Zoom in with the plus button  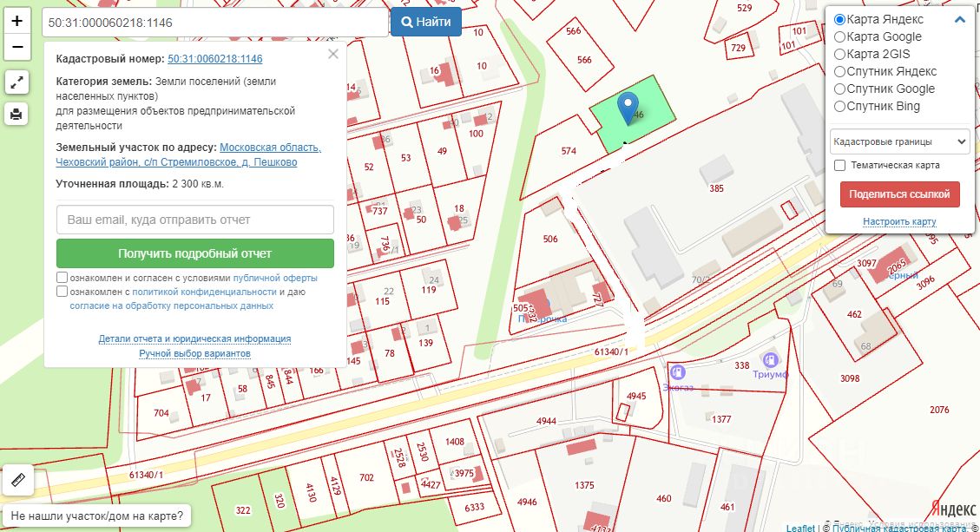[17, 21]
